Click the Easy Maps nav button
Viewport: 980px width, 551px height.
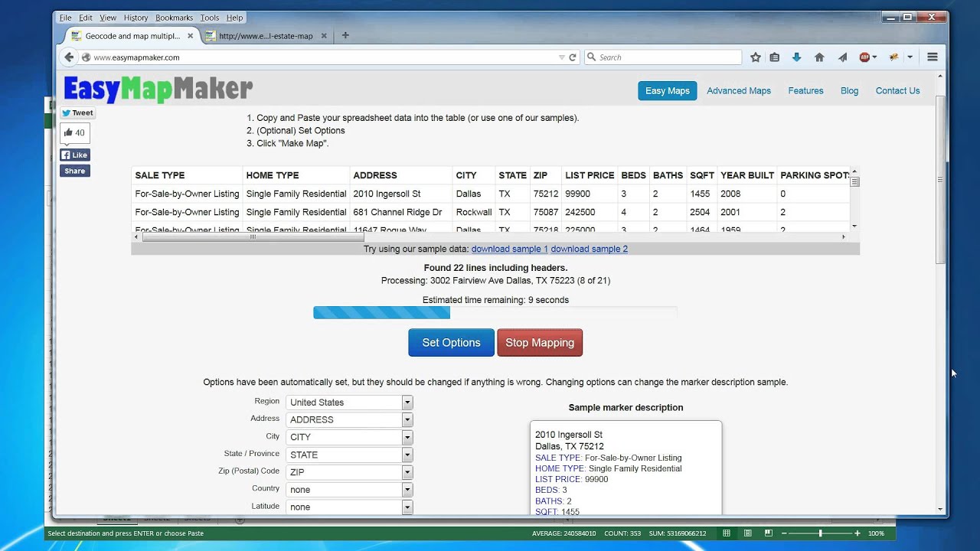click(x=668, y=90)
